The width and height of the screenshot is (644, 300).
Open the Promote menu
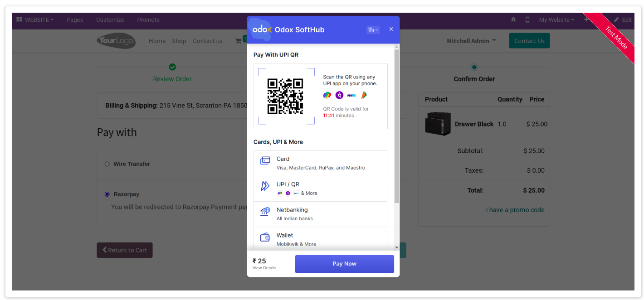(x=148, y=19)
